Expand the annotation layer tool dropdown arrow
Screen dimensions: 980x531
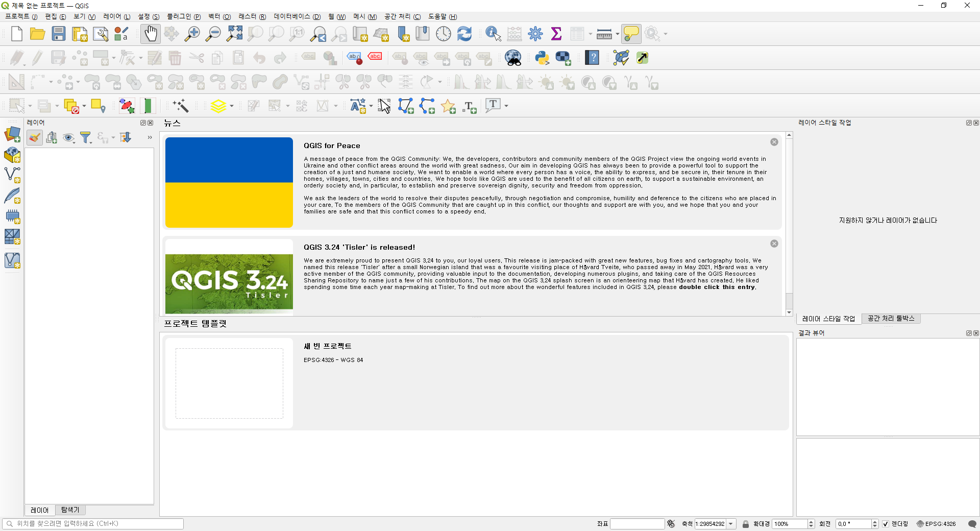[x=371, y=106]
